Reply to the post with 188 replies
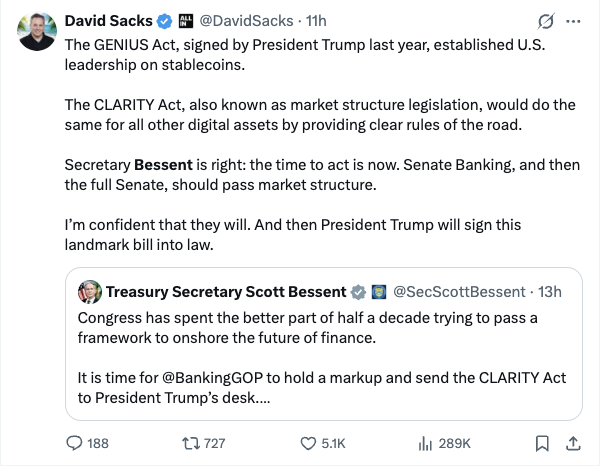The width and height of the screenshot is (604, 466). point(87,442)
